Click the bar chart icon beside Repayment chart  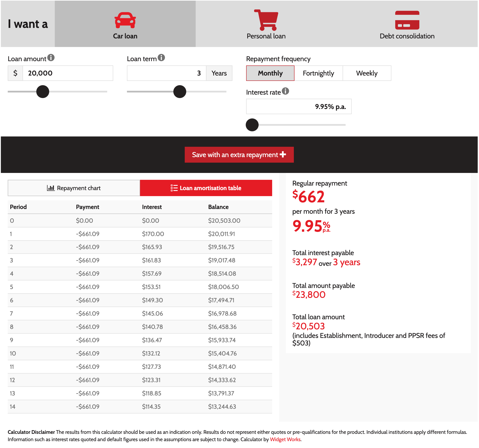click(51, 188)
